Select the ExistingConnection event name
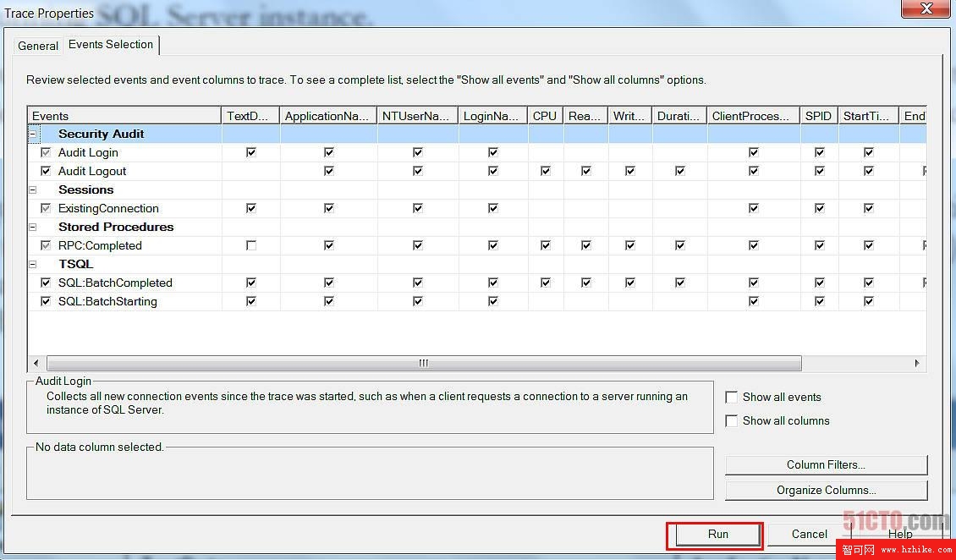Screen dimensions: 956x560 108,208
